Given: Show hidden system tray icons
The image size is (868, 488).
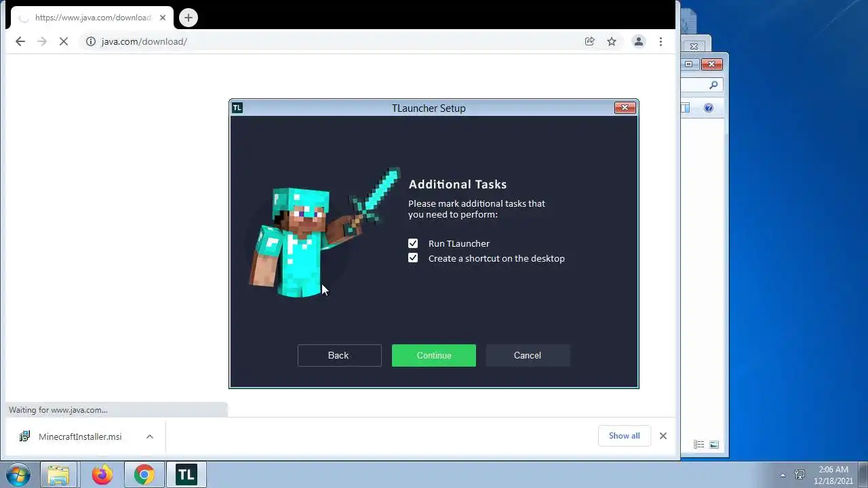Looking at the screenshot, I should 783,474.
